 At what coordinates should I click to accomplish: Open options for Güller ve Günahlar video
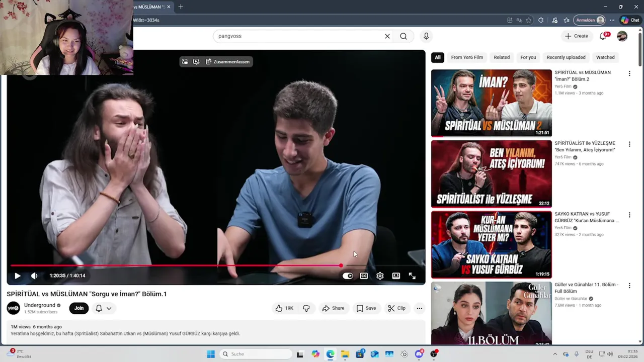pyautogui.click(x=629, y=286)
